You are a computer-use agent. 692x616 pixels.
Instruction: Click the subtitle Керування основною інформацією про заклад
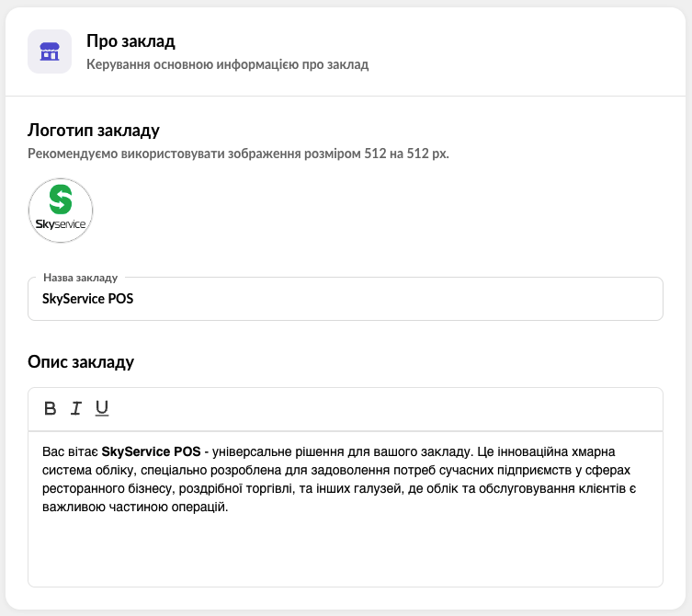(227, 65)
